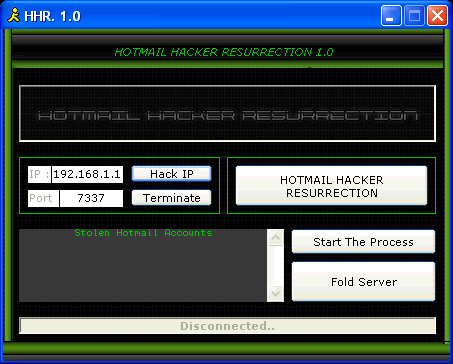Image resolution: width=453 pixels, height=364 pixels.
Task: Focus the Port field showing 7337
Action: coord(91,198)
